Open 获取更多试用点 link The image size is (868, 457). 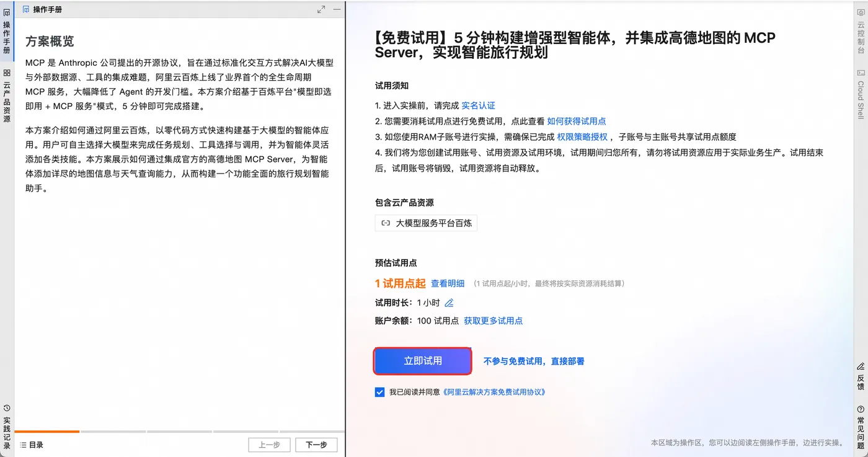click(x=493, y=321)
